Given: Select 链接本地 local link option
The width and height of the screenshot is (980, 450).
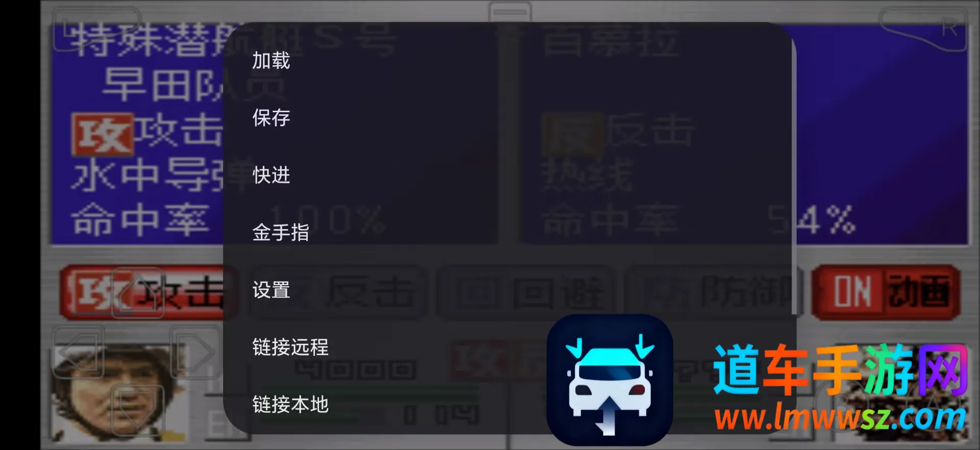Looking at the screenshot, I should (290, 404).
